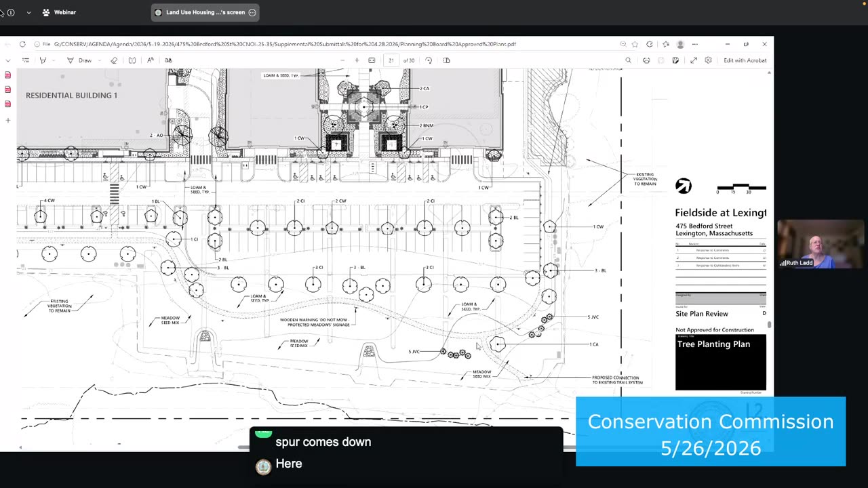Open the PDF search magnifier
Viewport: 868px width, 488px height.
[628, 60]
